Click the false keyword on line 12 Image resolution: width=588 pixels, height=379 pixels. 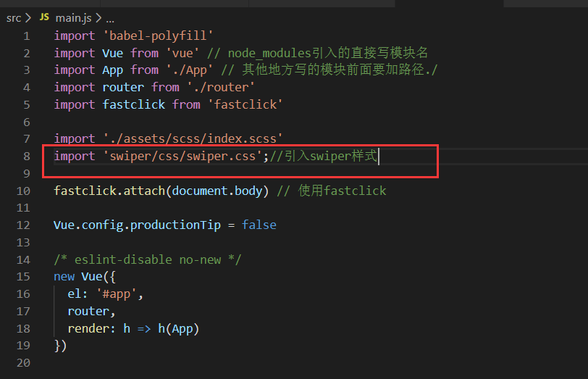[259, 225]
